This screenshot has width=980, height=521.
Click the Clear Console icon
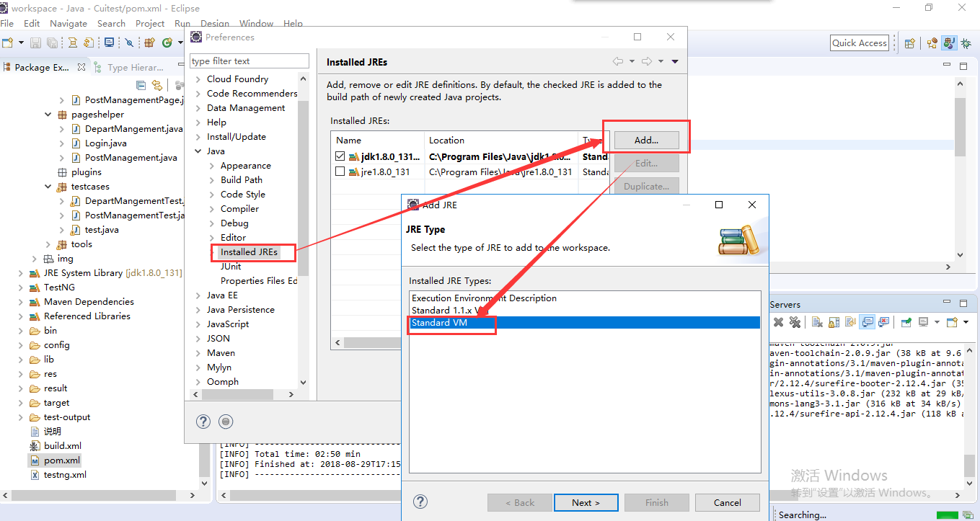point(818,322)
